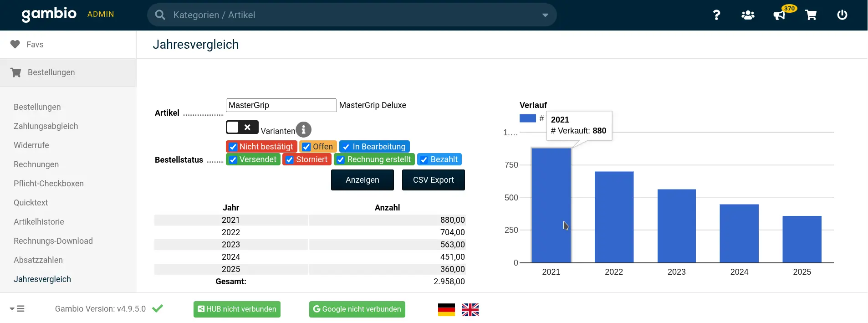Click the 704,00 table cell
This screenshot has width=868, height=323.
pos(388,232)
